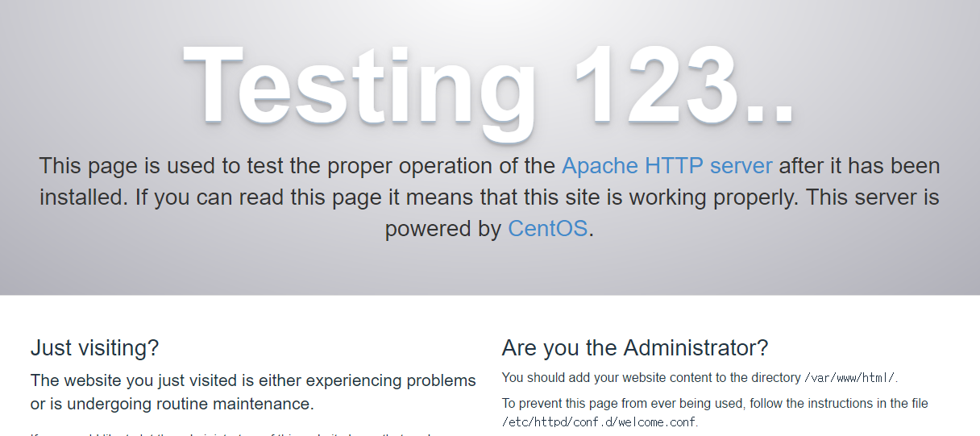
Task: Open the Apache HTTP server link
Action: (666, 166)
